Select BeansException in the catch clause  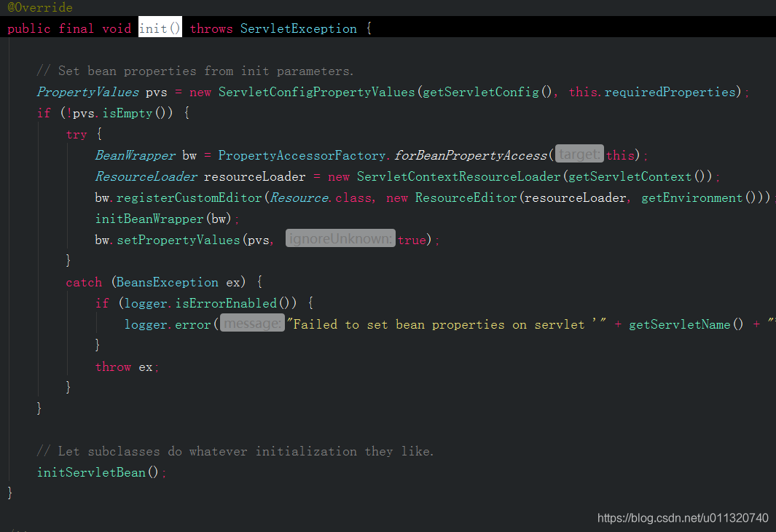pyautogui.click(x=167, y=281)
